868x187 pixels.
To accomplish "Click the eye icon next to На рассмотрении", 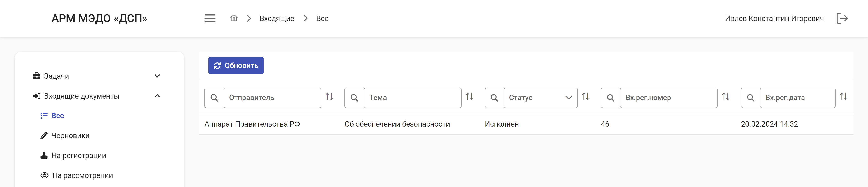I will 45,175.
